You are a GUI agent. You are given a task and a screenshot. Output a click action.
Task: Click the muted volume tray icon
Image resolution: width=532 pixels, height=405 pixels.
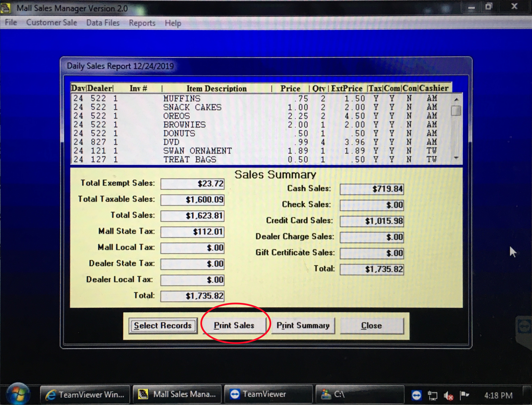[448, 396]
